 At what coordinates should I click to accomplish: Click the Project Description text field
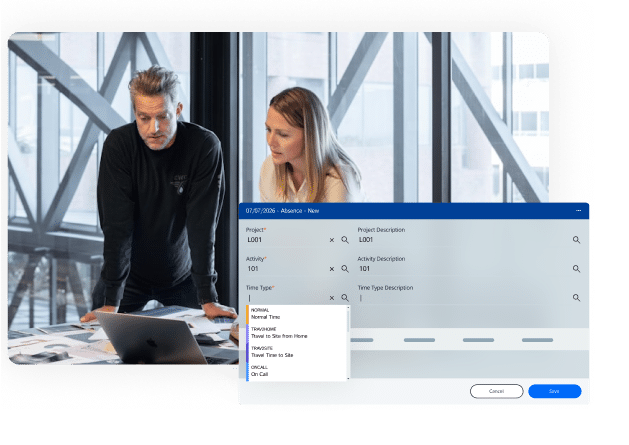coord(460,240)
